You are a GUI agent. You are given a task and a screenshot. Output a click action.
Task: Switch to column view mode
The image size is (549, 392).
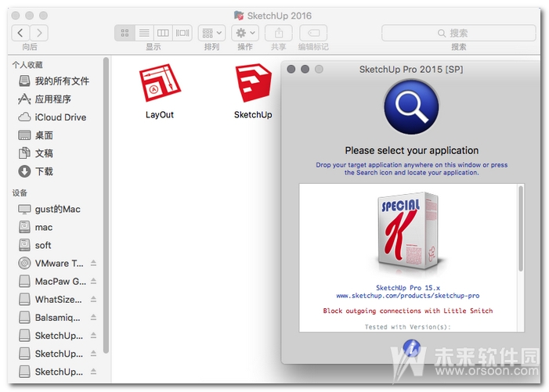pos(163,33)
